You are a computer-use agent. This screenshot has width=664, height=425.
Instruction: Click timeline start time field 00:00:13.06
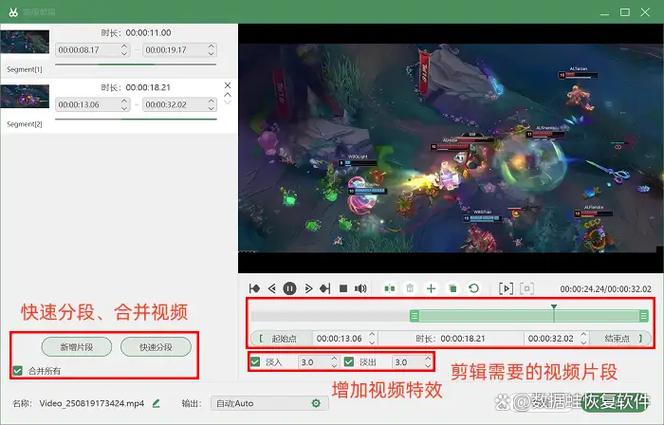click(340, 338)
